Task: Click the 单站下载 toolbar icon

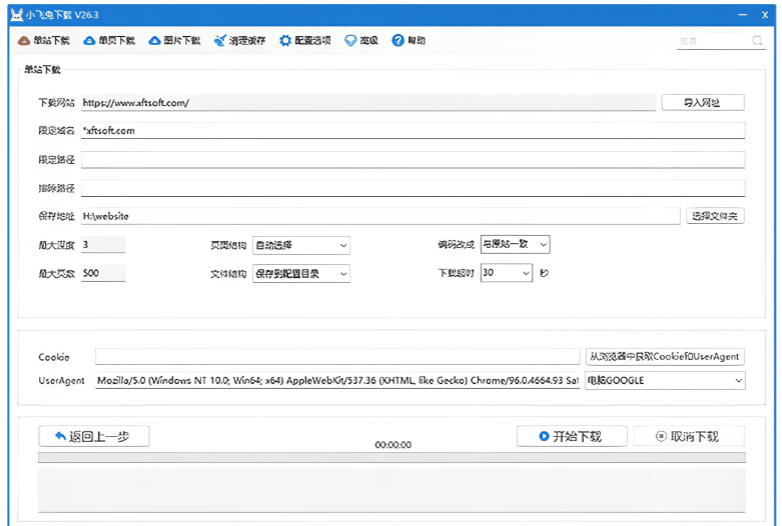Action: coord(25,41)
